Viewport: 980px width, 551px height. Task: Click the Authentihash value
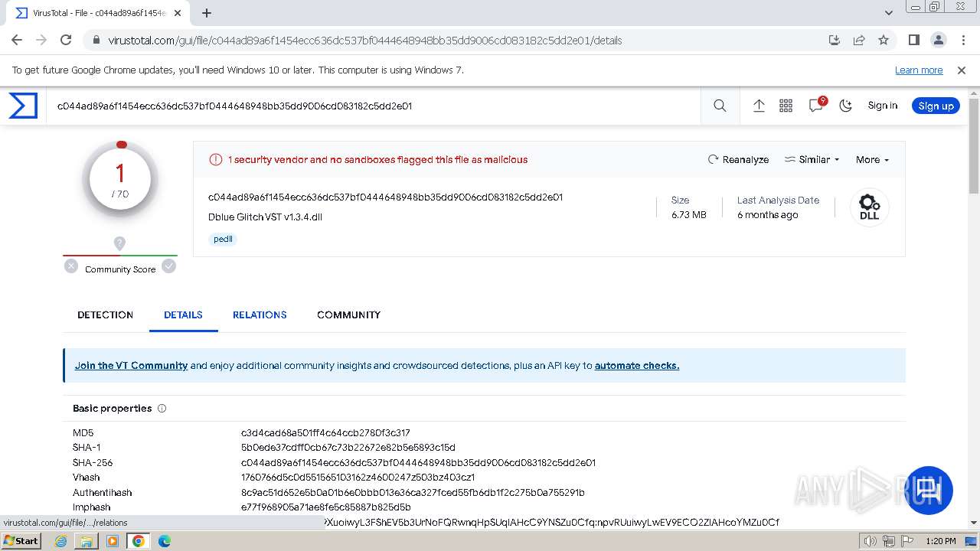413,493
